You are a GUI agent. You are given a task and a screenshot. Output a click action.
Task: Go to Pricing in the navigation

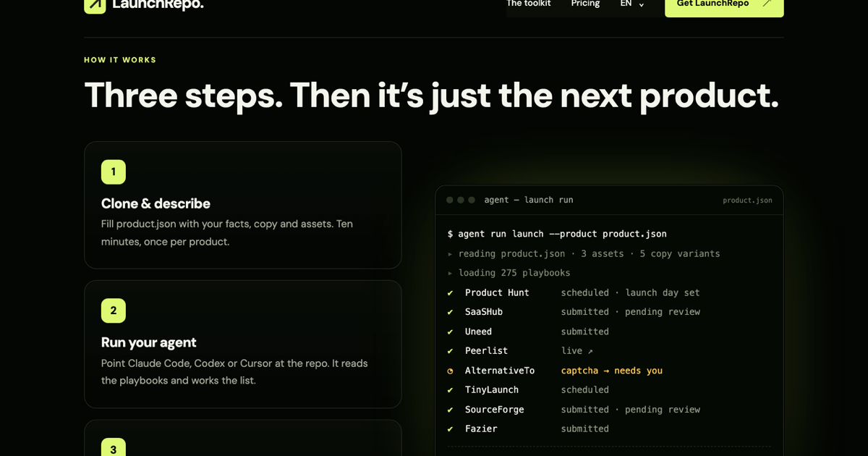pos(585,4)
